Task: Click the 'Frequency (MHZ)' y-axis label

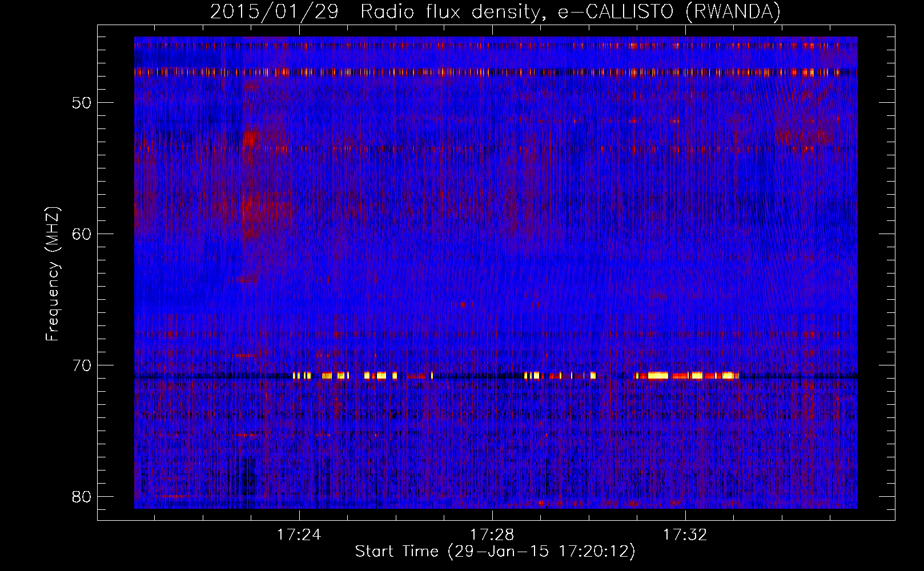Action: pos(53,274)
